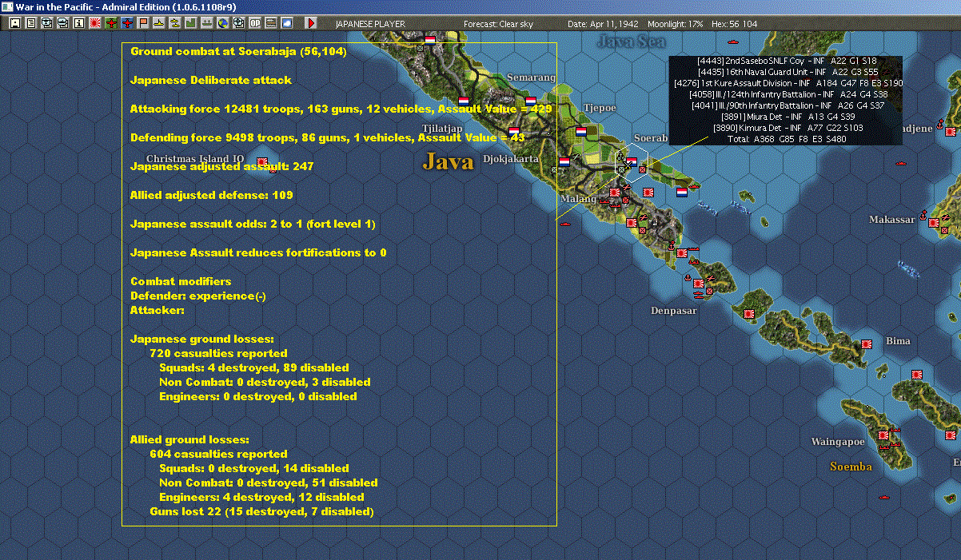This screenshot has height=560, width=961.
Task: Click 'Allied adjusted defense: 109' line
Action: coord(211,195)
